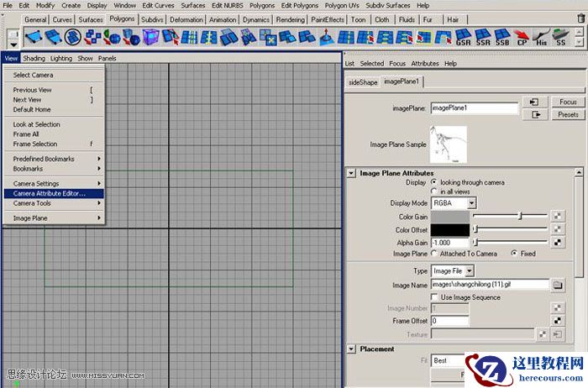
Task: Select 'looking through camera' display radio
Action: (434, 181)
